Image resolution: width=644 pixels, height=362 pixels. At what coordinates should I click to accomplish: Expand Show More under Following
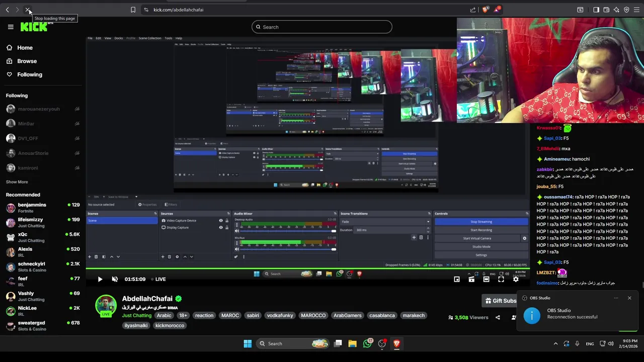(x=17, y=182)
